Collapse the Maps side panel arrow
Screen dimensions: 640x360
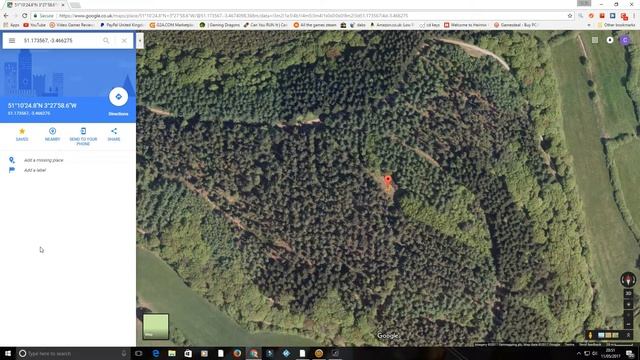click(x=140, y=41)
